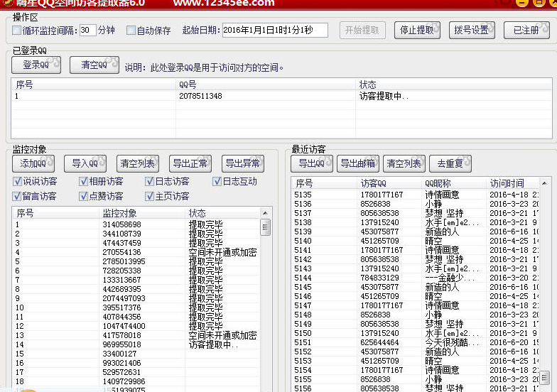Click the 访问时间 column header
The width and height of the screenshot is (557, 392).
[513, 183]
